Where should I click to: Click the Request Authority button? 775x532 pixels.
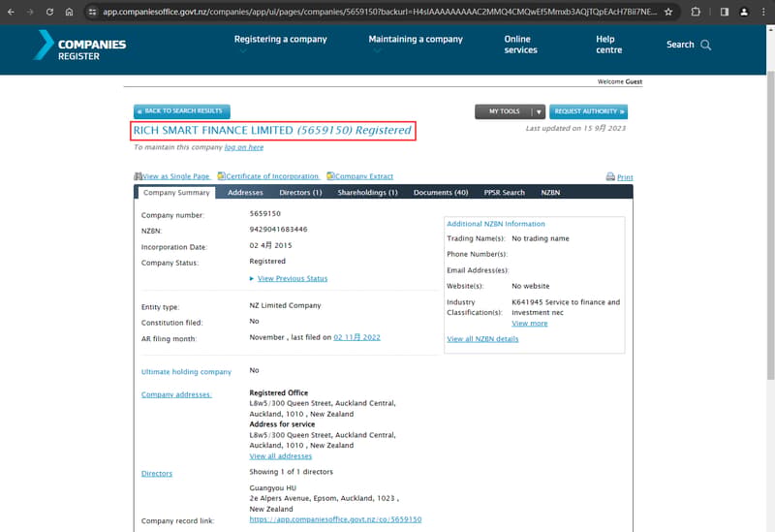(x=588, y=111)
